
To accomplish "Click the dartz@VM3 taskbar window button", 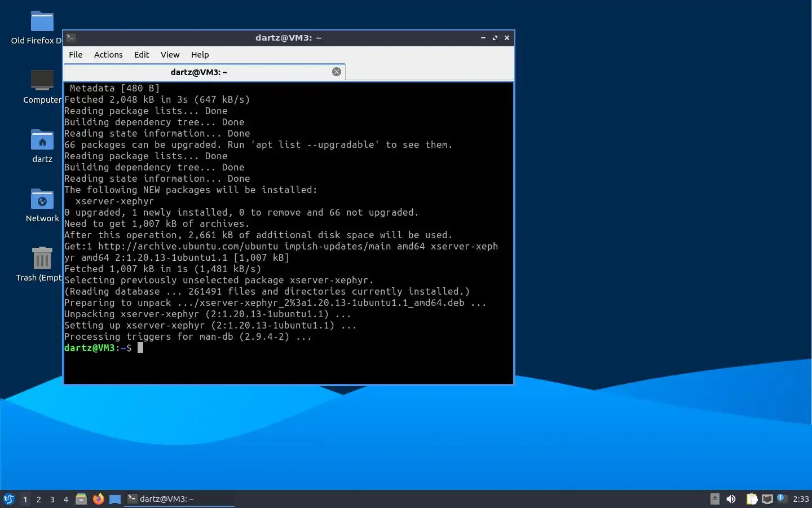I will click(179, 499).
